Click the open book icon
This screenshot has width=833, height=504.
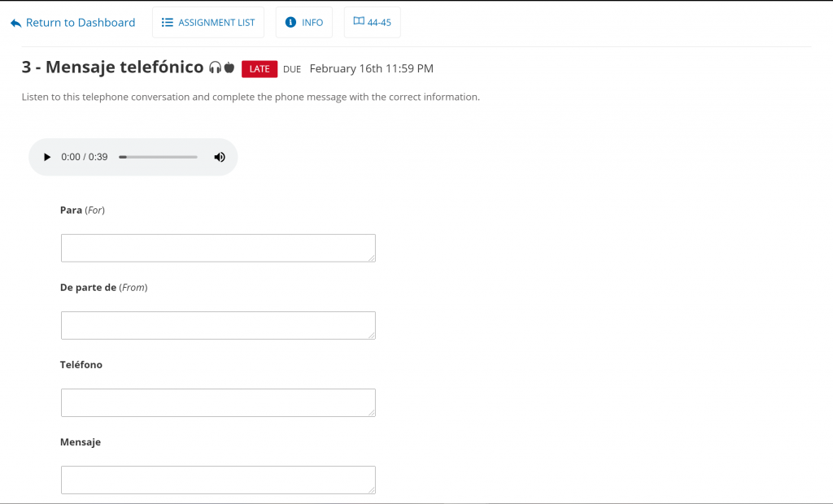click(359, 22)
